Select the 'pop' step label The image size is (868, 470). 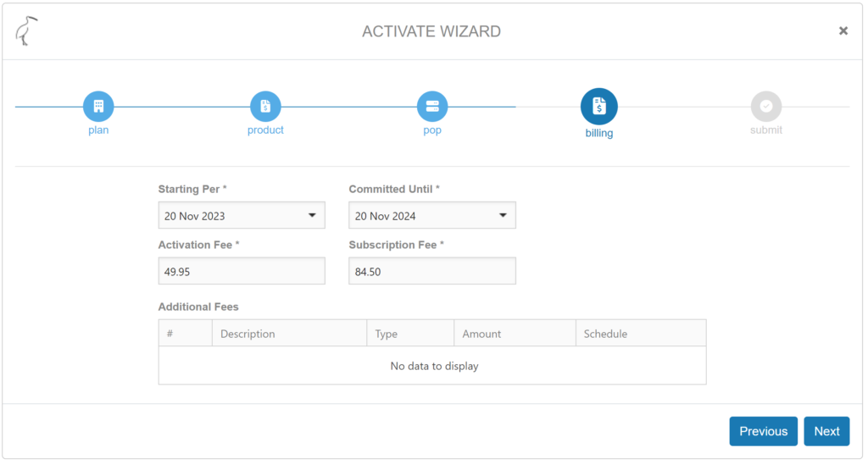[x=432, y=130]
